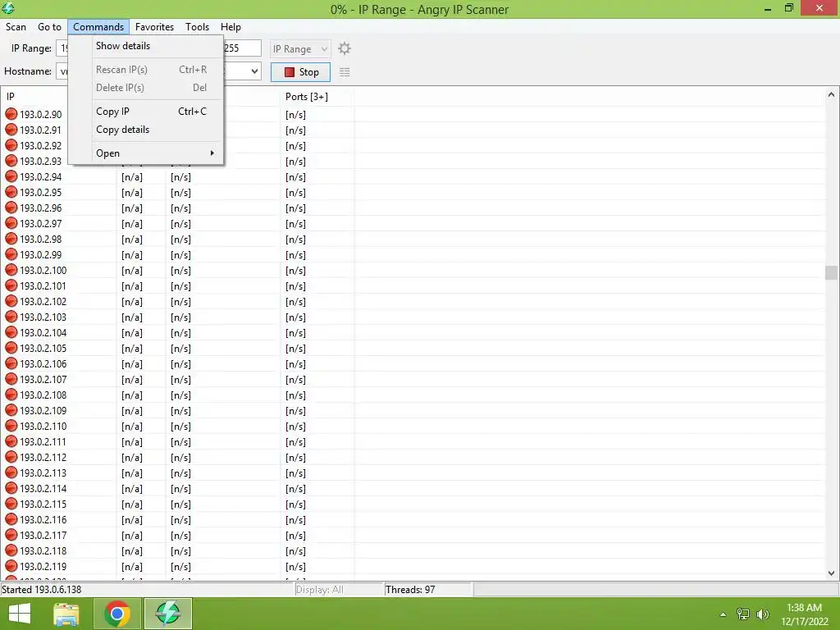Click the hostname [n/s] cell for 193.0.2.106

click(x=180, y=363)
